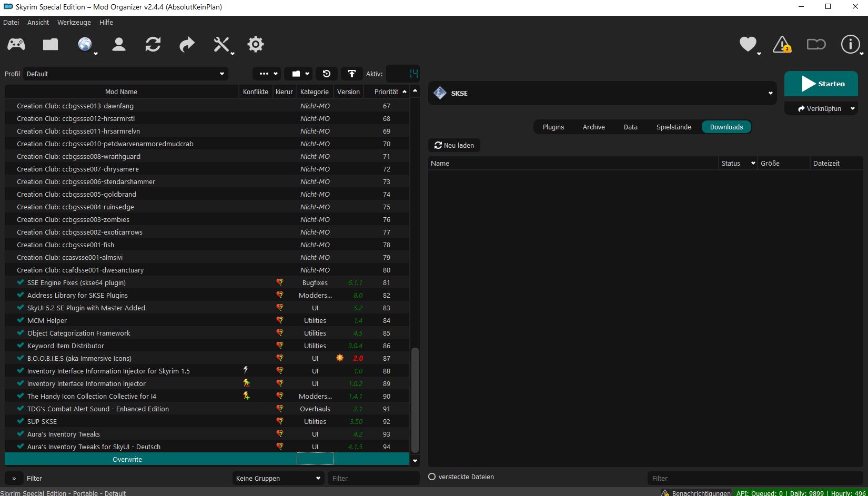Click flag icon of Keyword Item Distributor

pyautogui.click(x=280, y=346)
